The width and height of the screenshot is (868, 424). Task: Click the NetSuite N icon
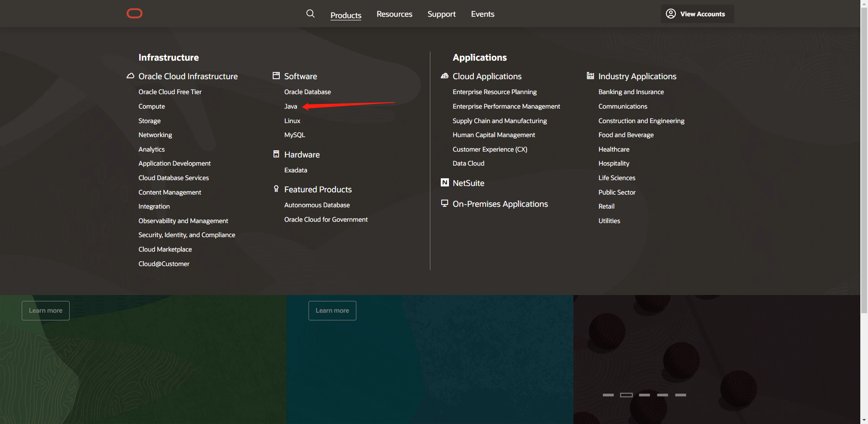445,182
